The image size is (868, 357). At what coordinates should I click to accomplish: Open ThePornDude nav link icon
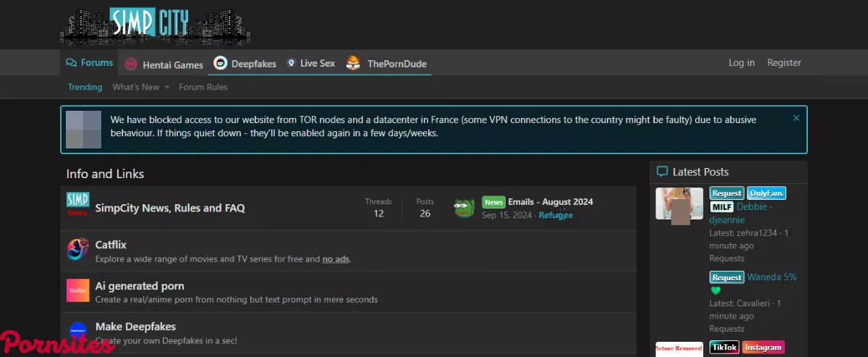click(x=353, y=64)
